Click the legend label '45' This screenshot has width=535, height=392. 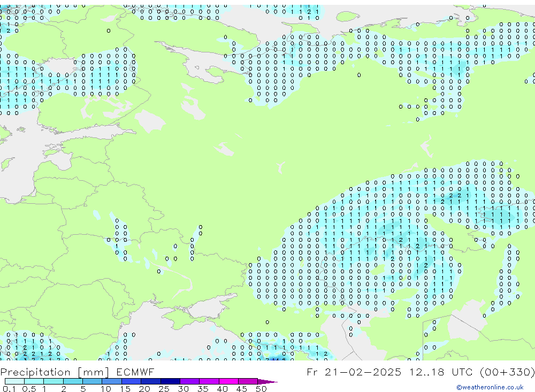242,389
